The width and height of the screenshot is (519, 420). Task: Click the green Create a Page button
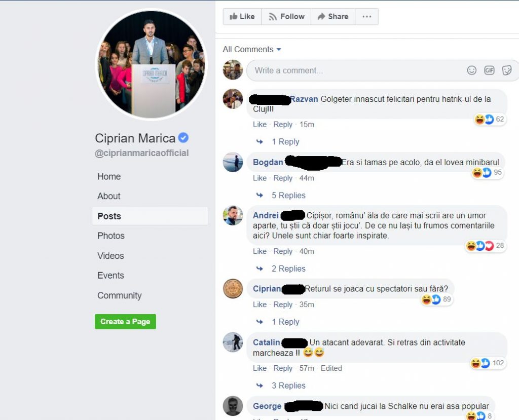pyautogui.click(x=125, y=322)
